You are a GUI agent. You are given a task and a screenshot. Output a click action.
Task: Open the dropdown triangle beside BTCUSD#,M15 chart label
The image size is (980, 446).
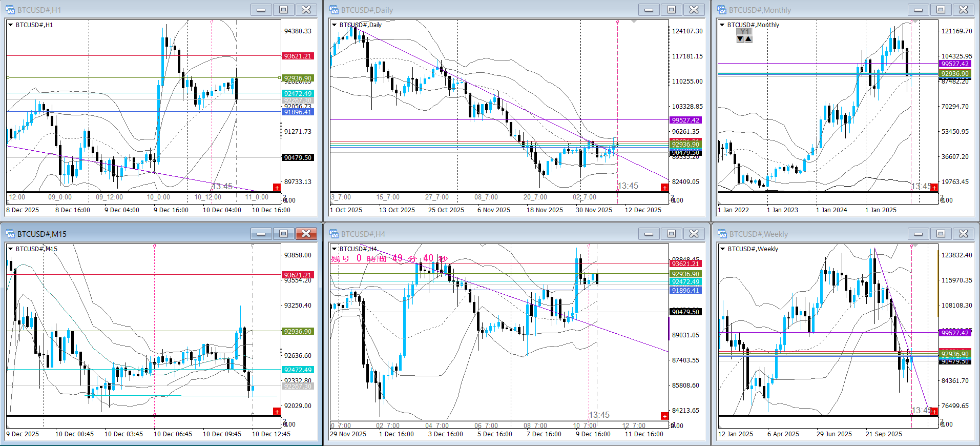(11, 249)
